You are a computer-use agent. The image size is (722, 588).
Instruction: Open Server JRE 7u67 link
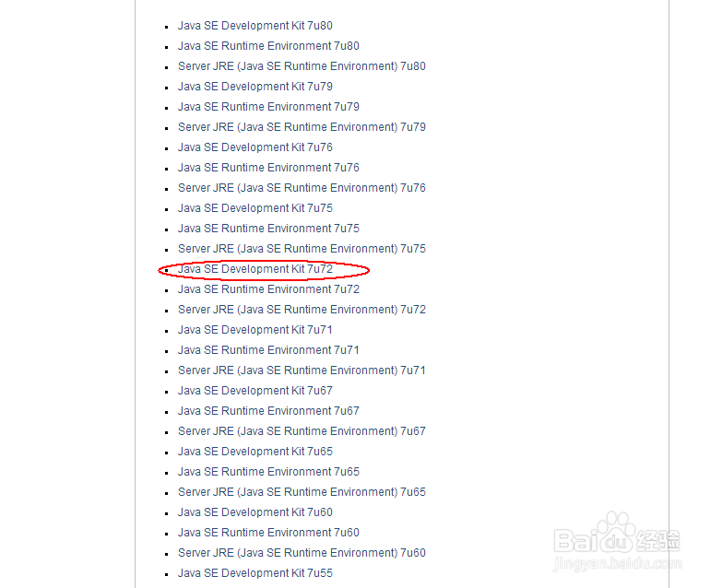point(302,431)
